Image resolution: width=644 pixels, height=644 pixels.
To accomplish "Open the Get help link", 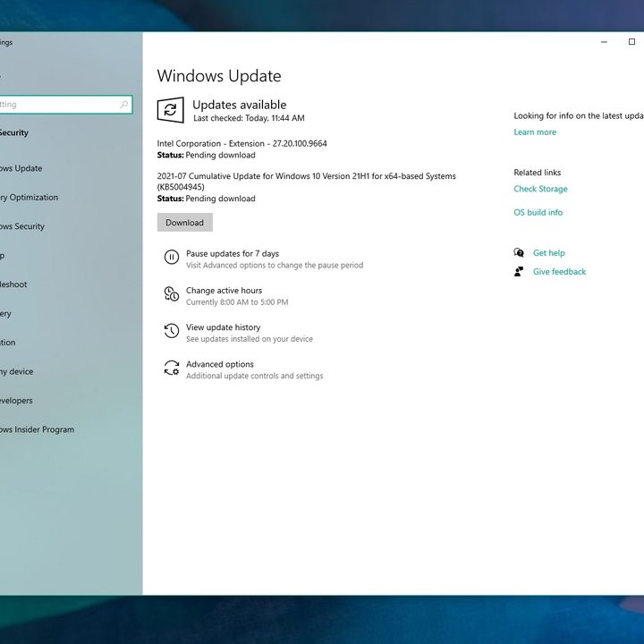I will [x=548, y=253].
